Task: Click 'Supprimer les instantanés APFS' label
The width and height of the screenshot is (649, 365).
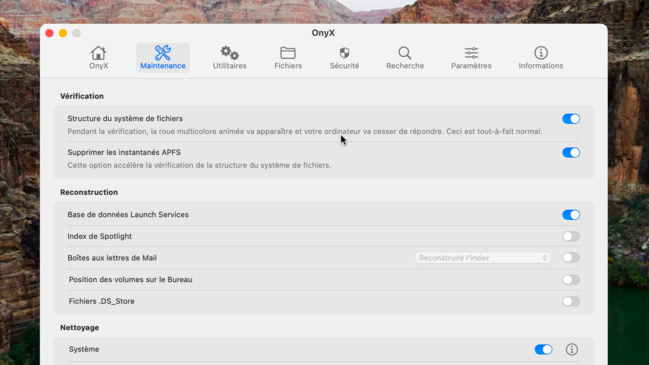Action: click(x=124, y=152)
